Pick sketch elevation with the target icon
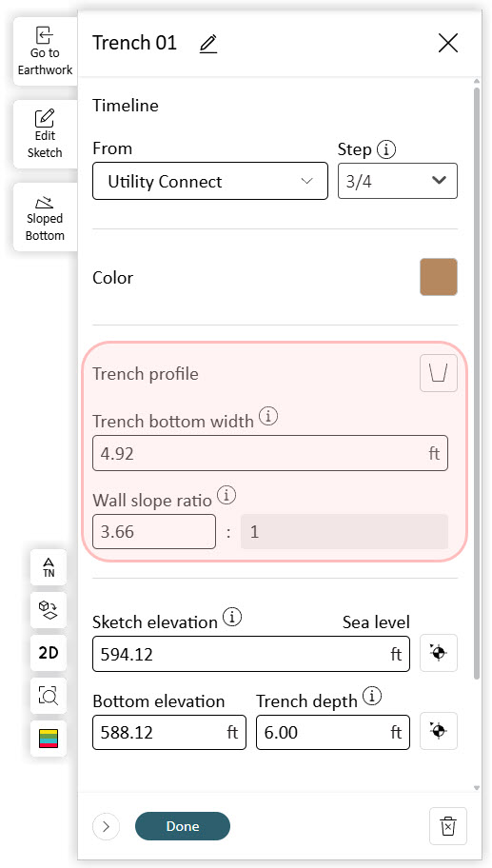This screenshot has width=492, height=868. tap(439, 653)
